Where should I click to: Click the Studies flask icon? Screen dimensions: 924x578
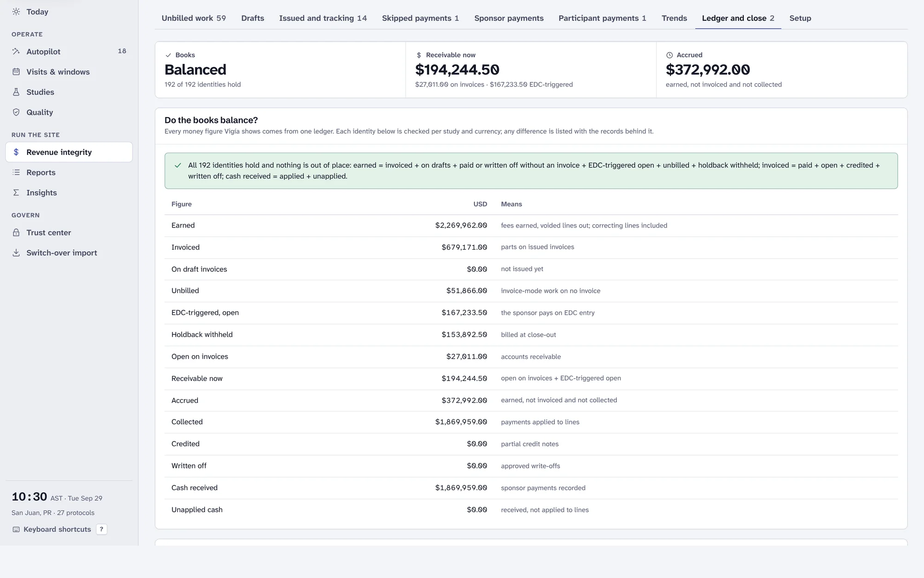tap(16, 92)
